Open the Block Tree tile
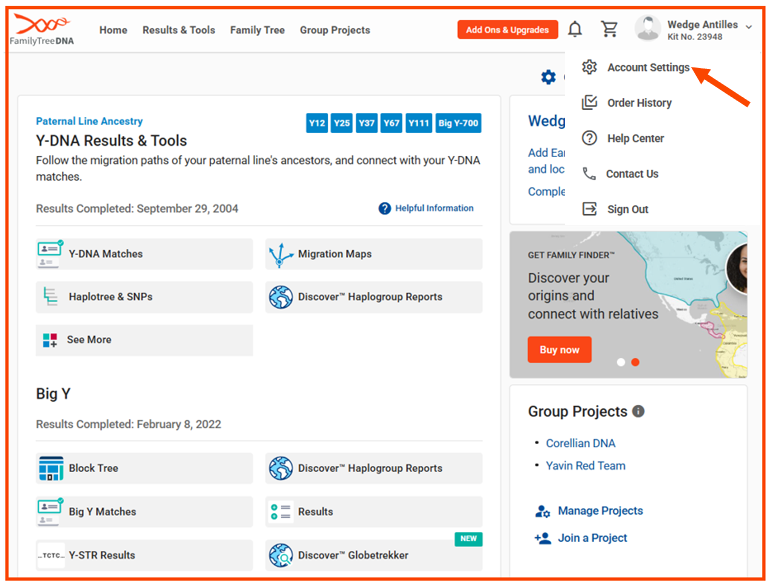The image size is (772, 587). coord(144,468)
